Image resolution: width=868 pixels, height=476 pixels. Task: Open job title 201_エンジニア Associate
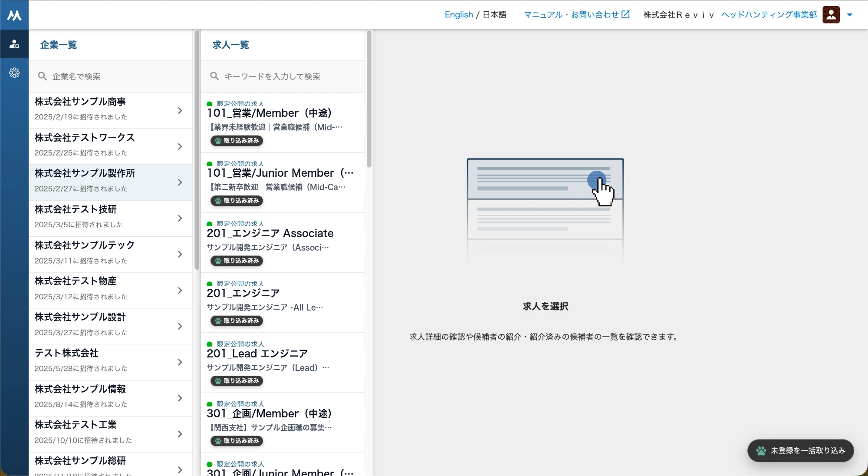270,233
